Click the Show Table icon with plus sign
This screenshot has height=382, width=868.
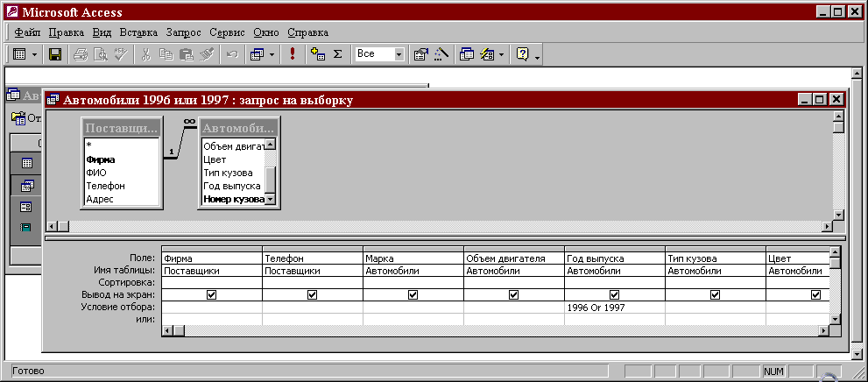(317, 54)
